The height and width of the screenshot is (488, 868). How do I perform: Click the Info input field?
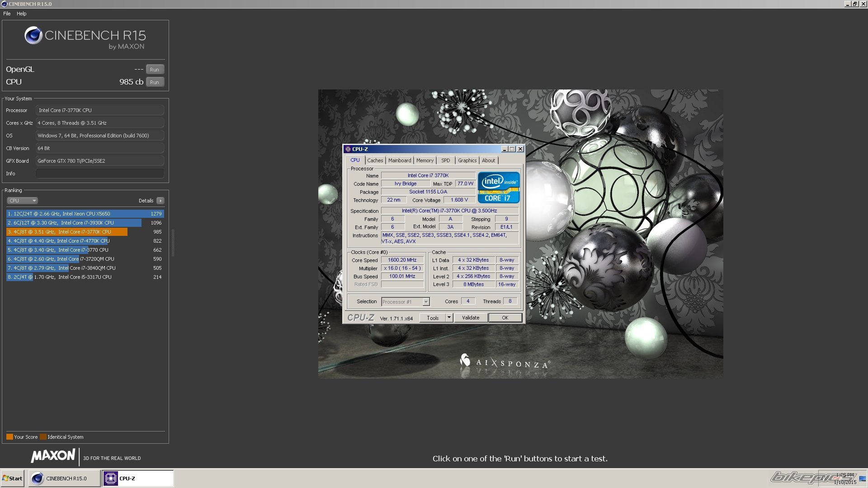(100, 174)
